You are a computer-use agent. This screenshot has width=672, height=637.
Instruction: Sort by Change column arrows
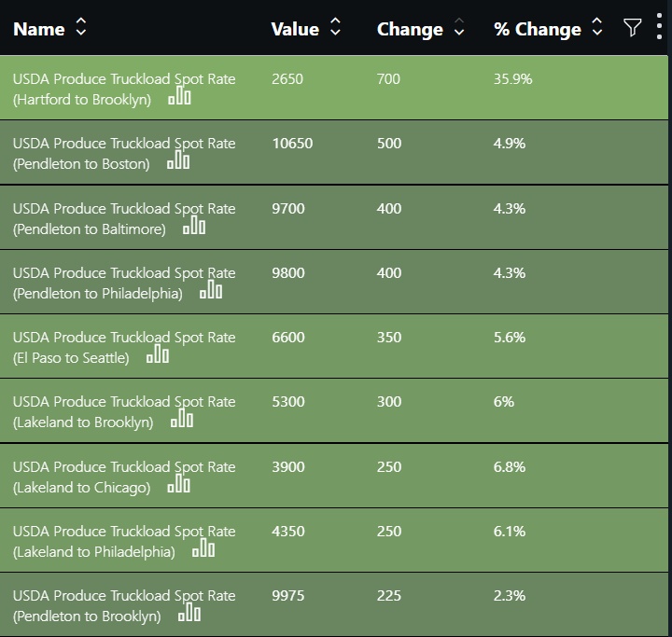coord(459,27)
